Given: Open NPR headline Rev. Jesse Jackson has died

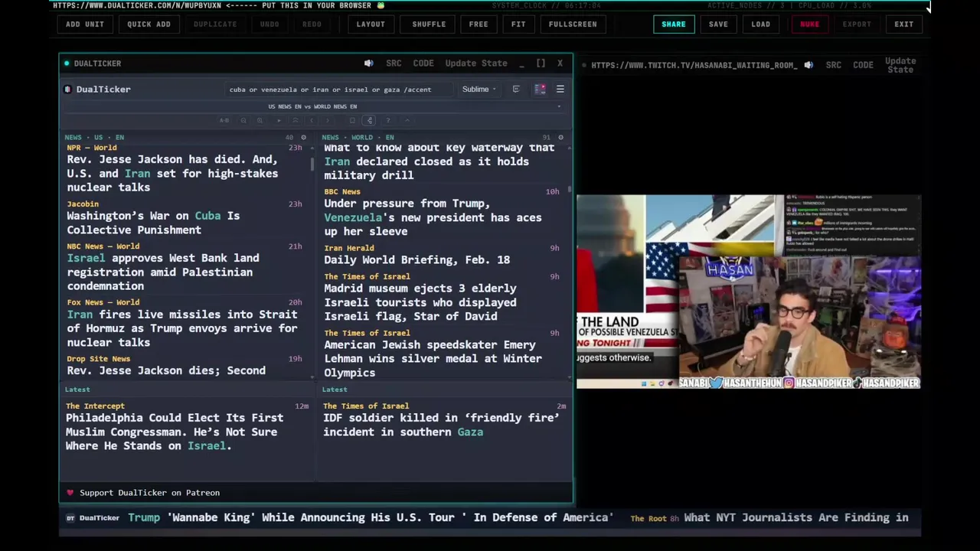Looking at the screenshot, I should 172,173.
